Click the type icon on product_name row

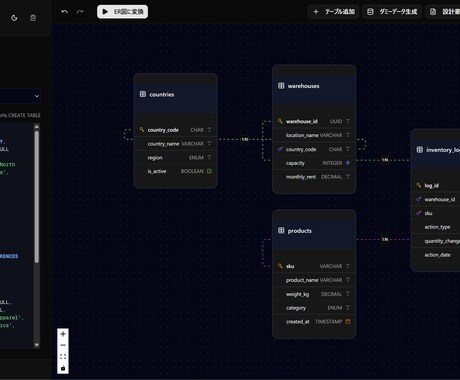point(348,280)
